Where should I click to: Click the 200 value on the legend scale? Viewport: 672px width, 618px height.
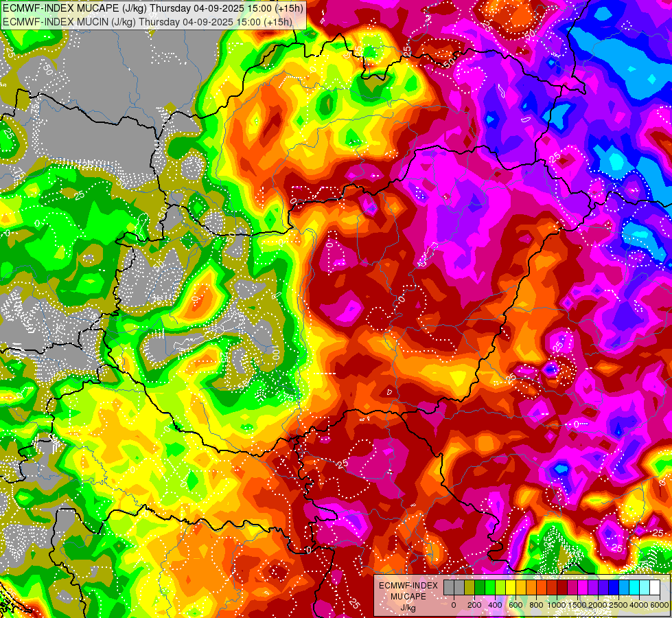pyautogui.click(x=474, y=605)
